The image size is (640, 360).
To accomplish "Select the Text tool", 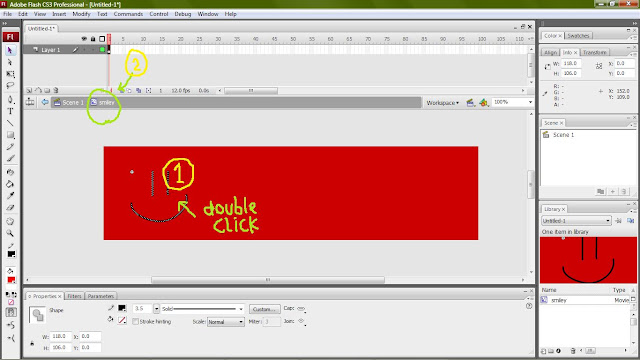I will point(10,111).
